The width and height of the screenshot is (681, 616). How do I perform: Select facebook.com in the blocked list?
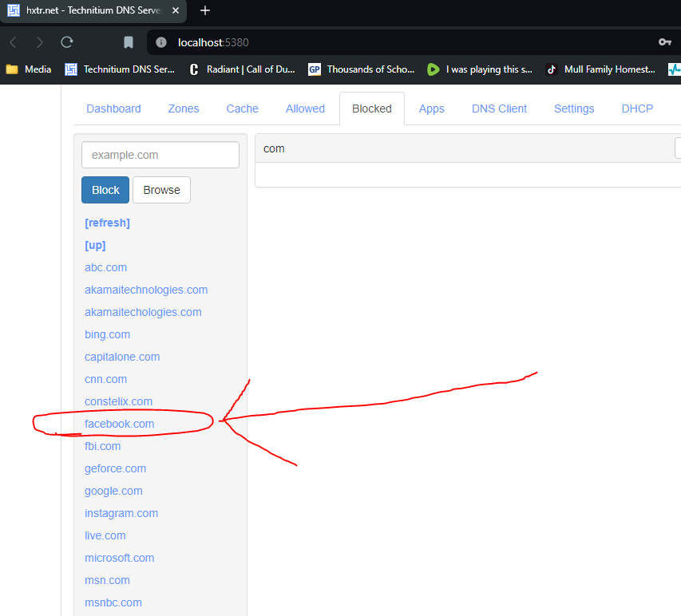click(x=120, y=424)
